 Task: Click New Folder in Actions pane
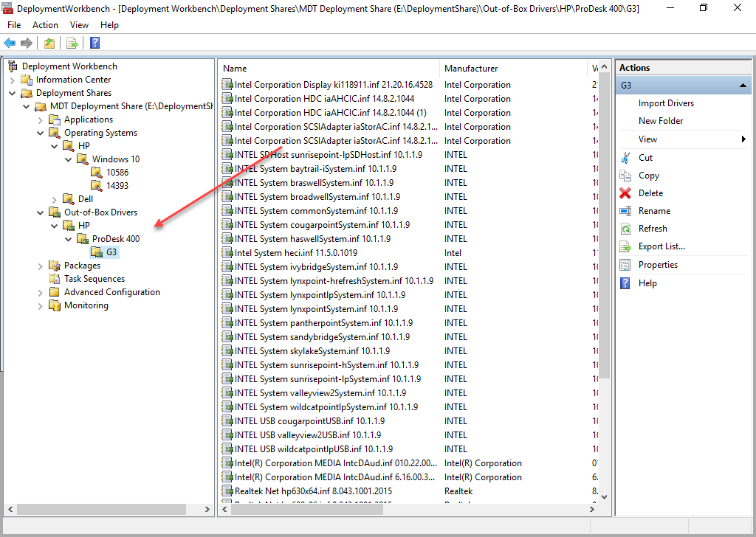pyautogui.click(x=661, y=121)
